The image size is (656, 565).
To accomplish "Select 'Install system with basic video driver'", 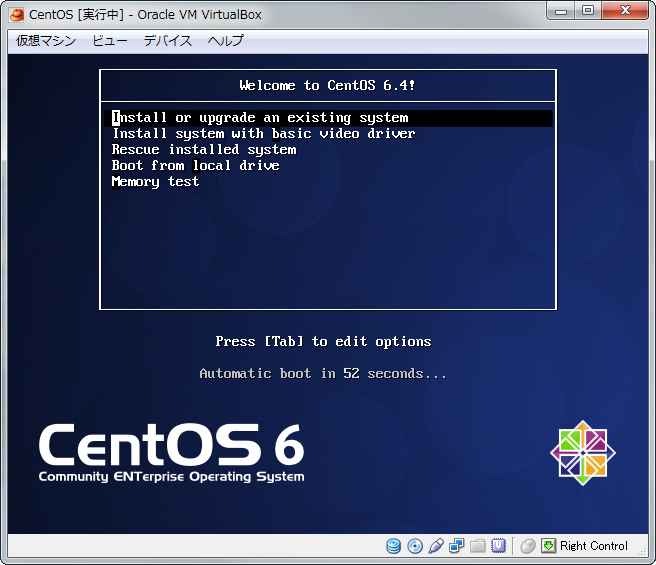I will 328,134.
